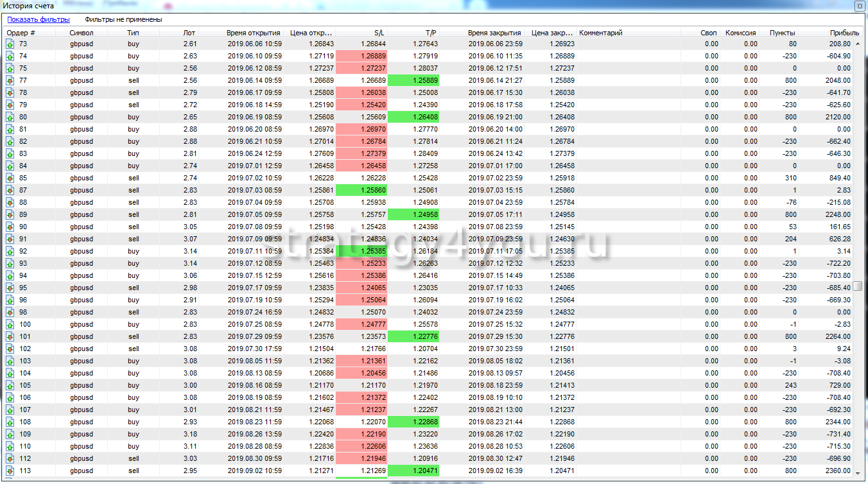Click the Символ column header
Image resolution: width=868 pixels, height=484 pixels.
[x=82, y=33]
